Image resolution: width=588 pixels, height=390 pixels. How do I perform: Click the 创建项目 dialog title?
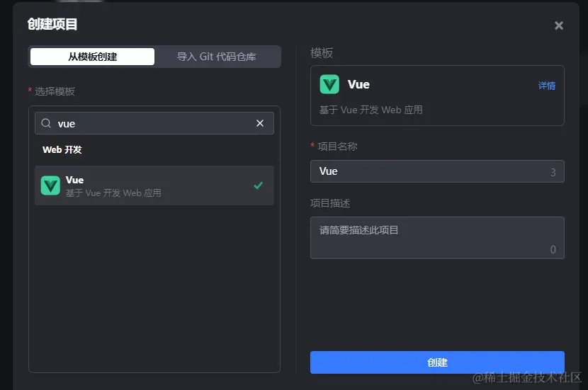tap(52, 25)
